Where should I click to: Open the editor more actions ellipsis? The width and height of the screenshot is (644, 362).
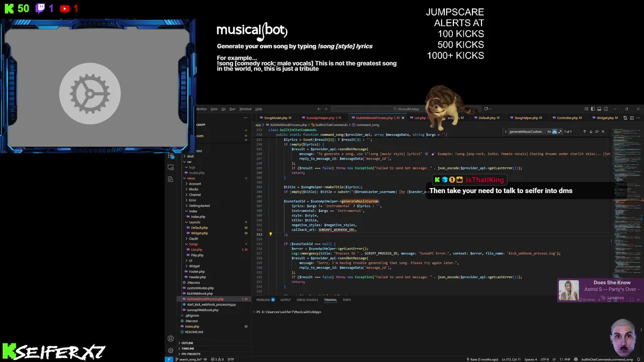[638, 118]
